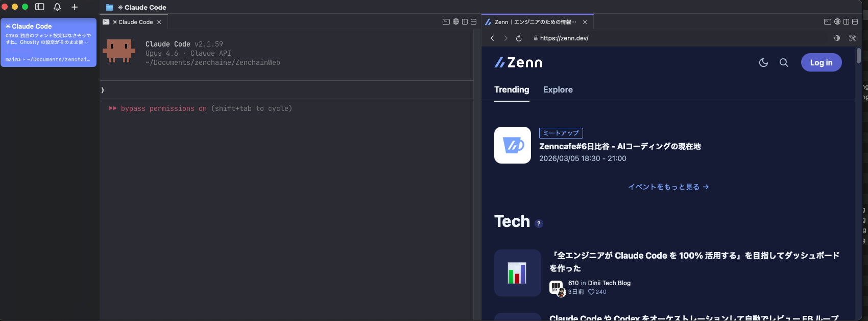The width and height of the screenshot is (868, 321).
Task: Open new terminal in right pane
Action: [828, 21]
